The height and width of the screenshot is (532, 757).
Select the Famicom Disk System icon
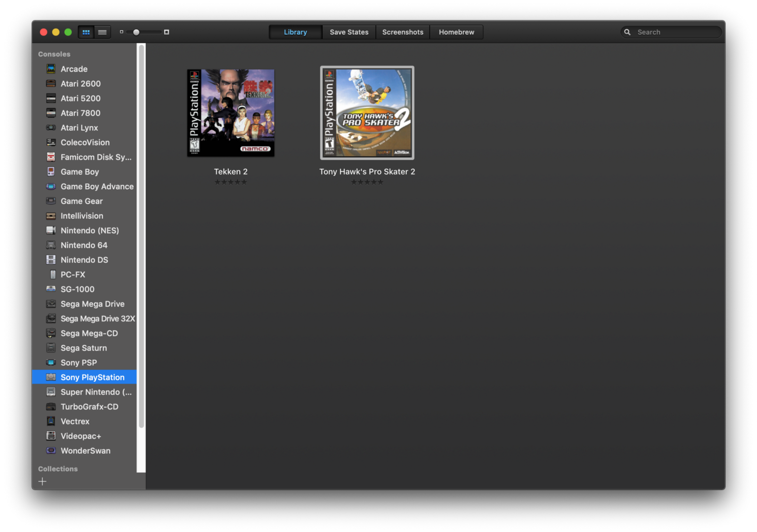coord(51,157)
